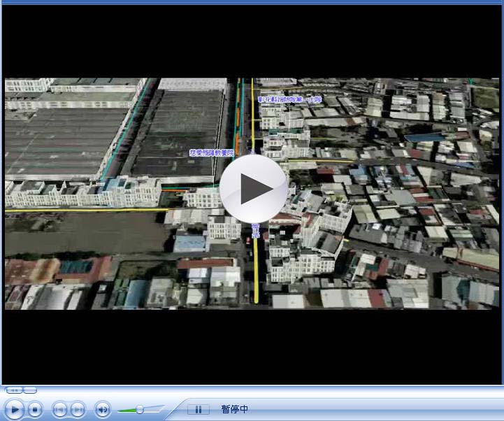Click the volume slider handle
Viewport: 504px width, 421px height.
point(140,409)
